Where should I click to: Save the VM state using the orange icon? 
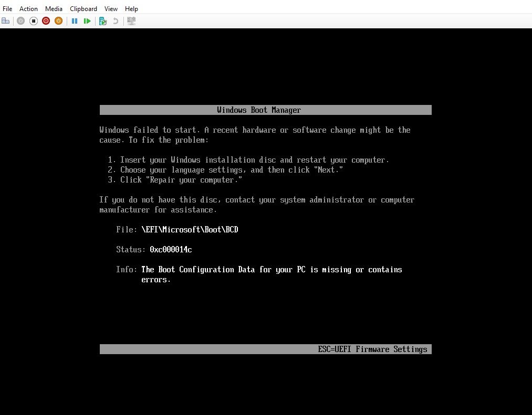click(x=58, y=21)
